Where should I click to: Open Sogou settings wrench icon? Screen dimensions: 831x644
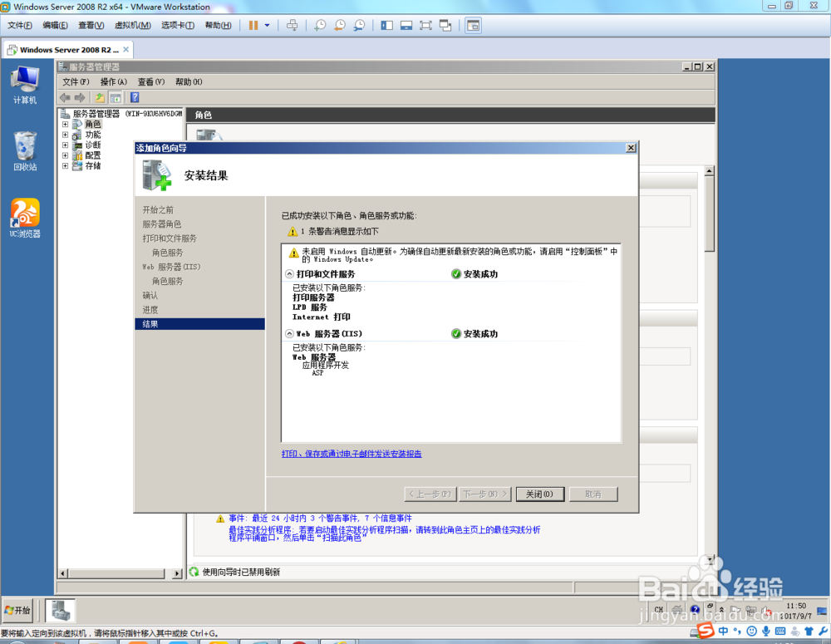(823, 632)
